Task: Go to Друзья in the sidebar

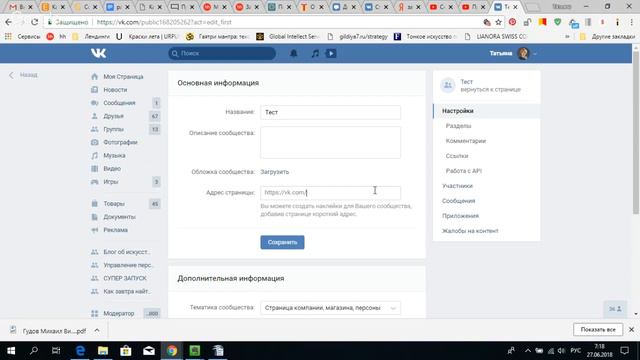Action: [113, 116]
